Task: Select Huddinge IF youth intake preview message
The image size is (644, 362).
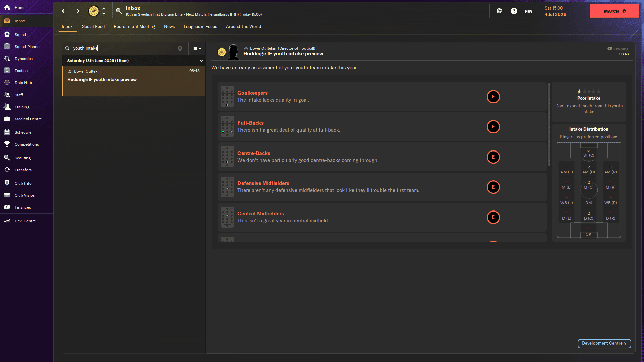Action: (x=133, y=81)
